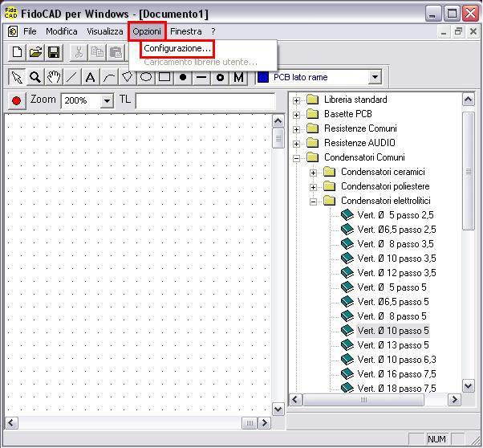The height and width of the screenshot is (448, 483).
Task: Open the File menu
Action: coord(30,31)
